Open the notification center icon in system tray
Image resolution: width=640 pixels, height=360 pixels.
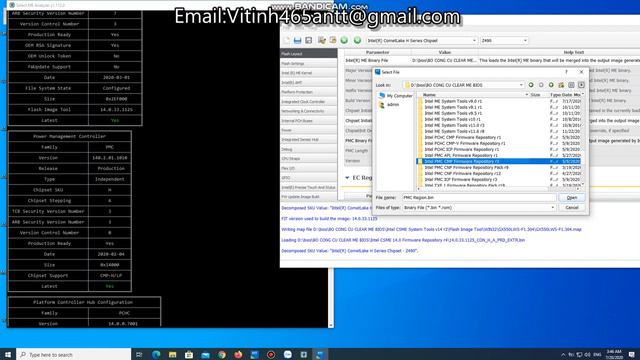point(631,354)
